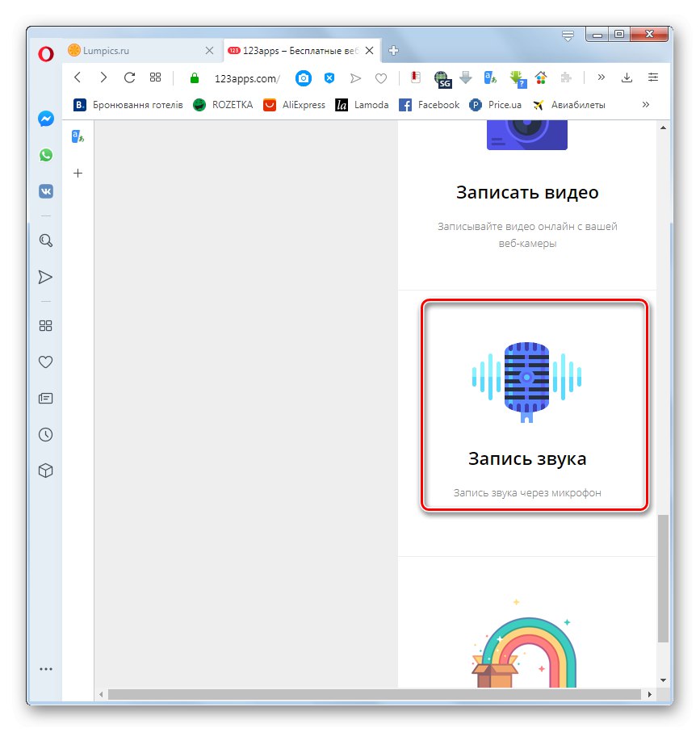The height and width of the screenshot is (732, 700).
Task: Open VK in the Opera sidebar
Action: pos(46,191)
